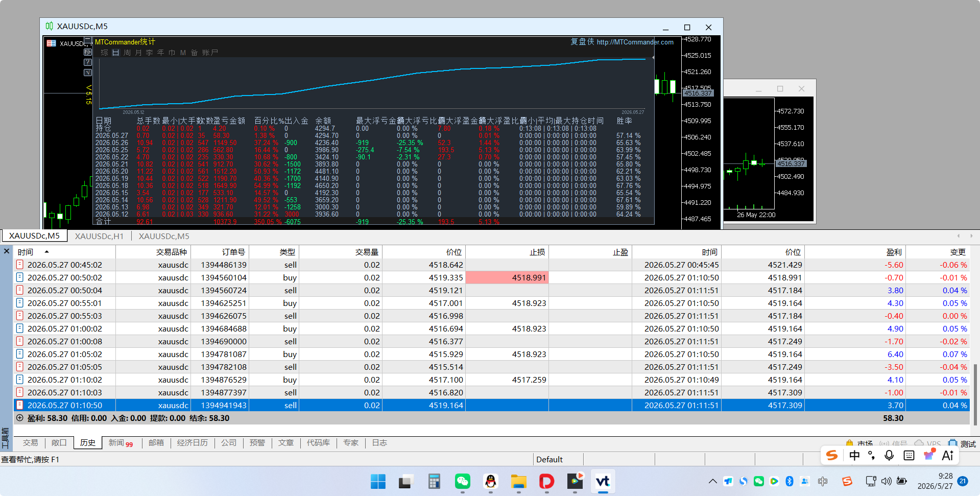Select the 周 weekly statistics tab

pos(127,53)
